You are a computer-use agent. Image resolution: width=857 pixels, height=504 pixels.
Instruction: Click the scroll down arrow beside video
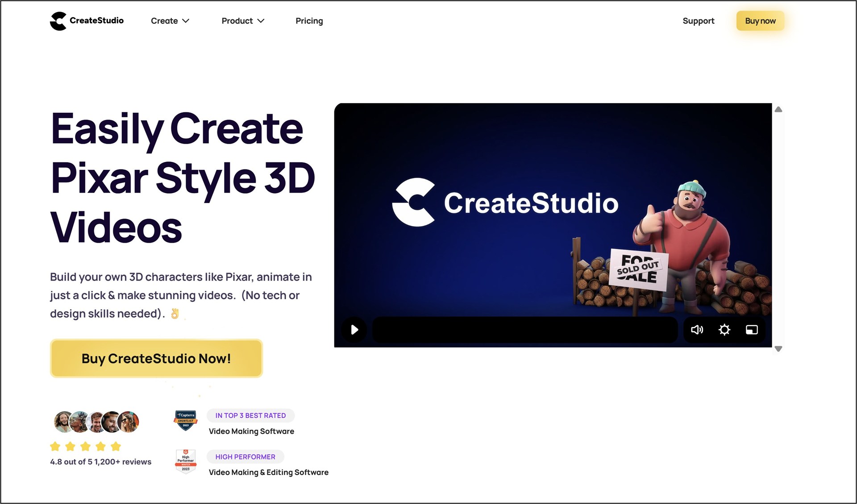778,349
